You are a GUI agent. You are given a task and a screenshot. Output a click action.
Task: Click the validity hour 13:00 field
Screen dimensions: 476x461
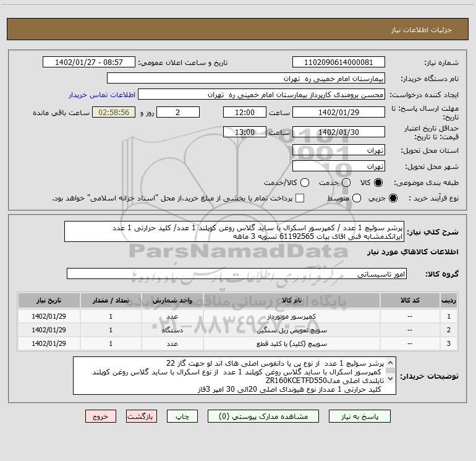[x=245, y=132]
